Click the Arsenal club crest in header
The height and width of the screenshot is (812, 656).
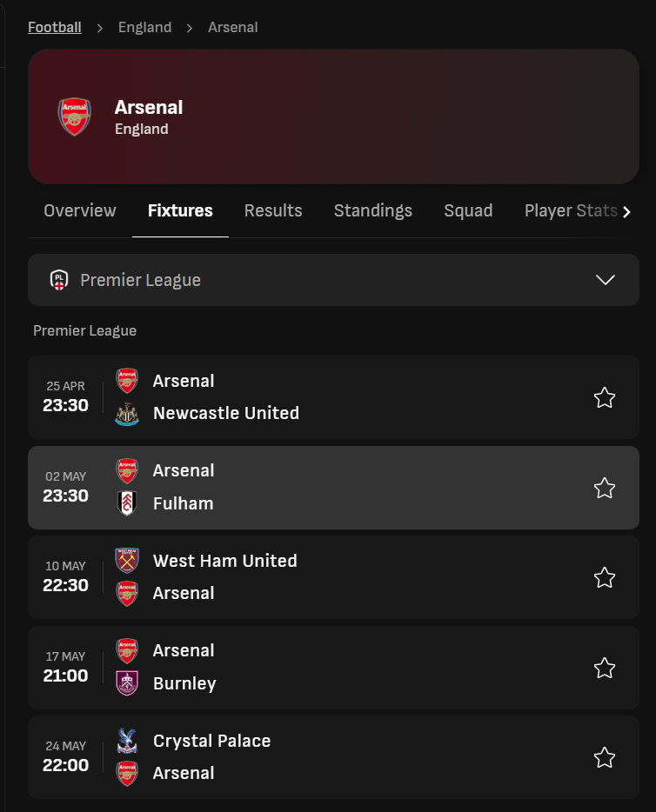click(x=74, y=116)
